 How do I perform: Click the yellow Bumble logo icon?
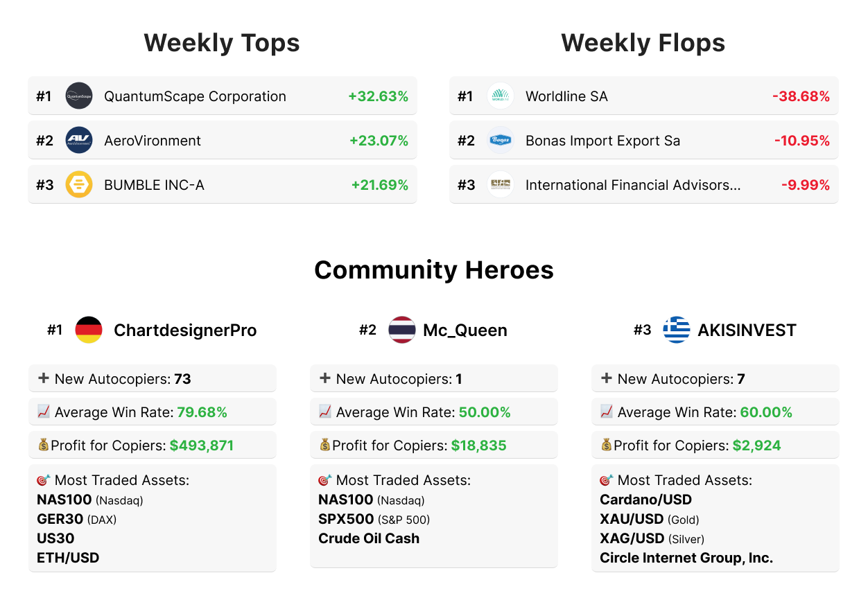click(79, 185)
